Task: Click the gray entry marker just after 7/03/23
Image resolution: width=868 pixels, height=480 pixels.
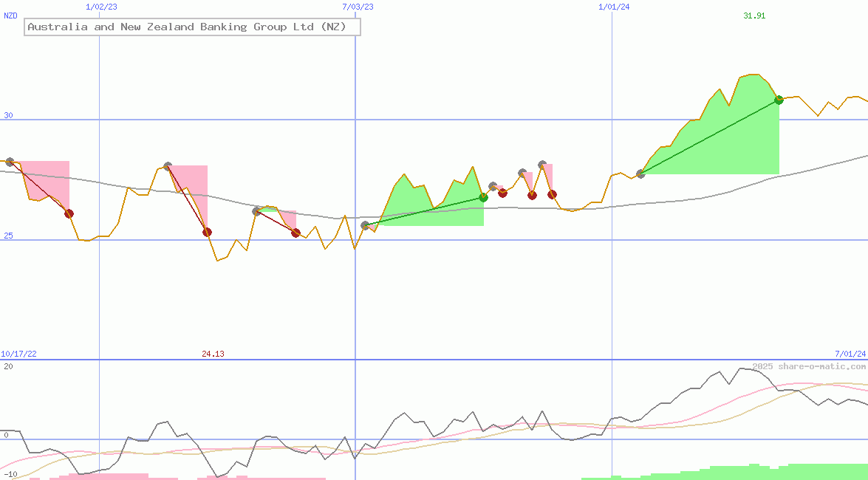Action: [365, 225]
